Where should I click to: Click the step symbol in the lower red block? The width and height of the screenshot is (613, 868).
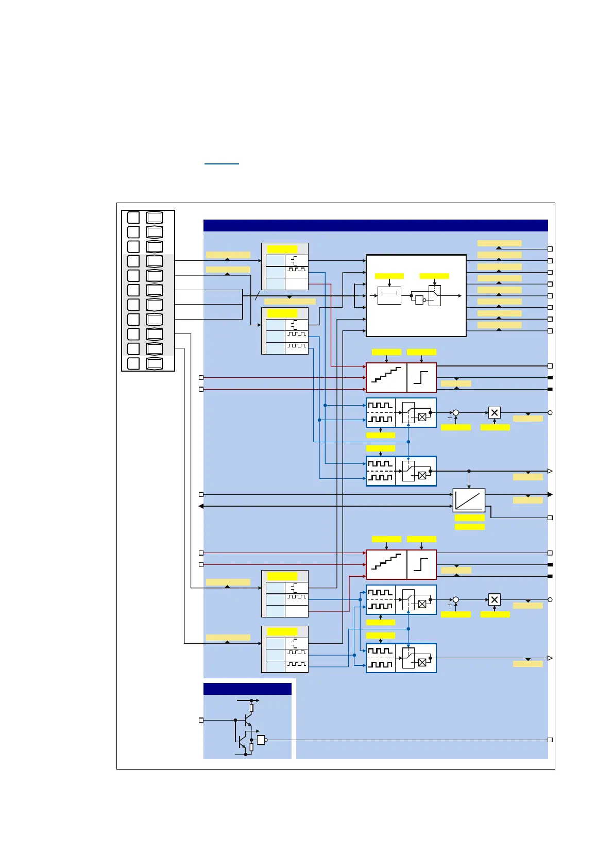click(421, 564)
